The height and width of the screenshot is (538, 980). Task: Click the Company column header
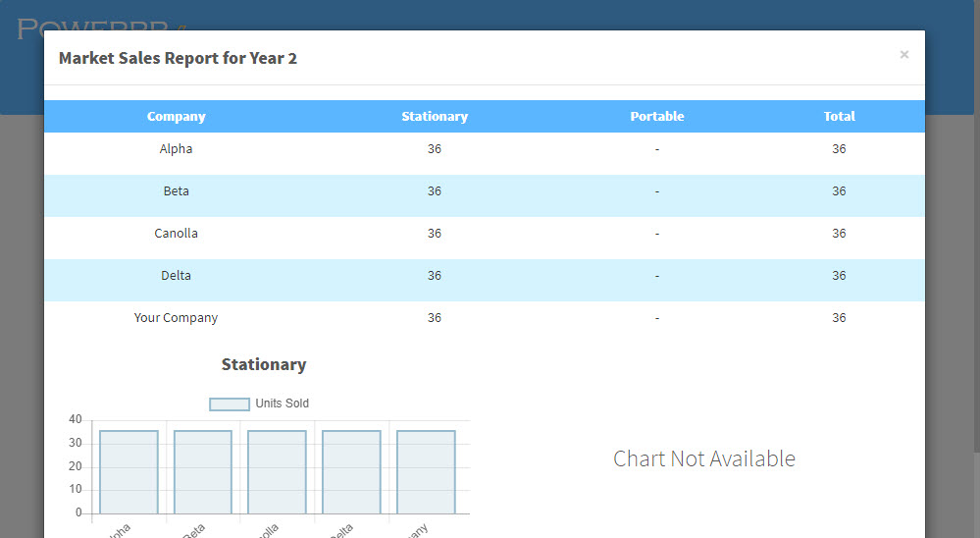(x=177, y=117)
